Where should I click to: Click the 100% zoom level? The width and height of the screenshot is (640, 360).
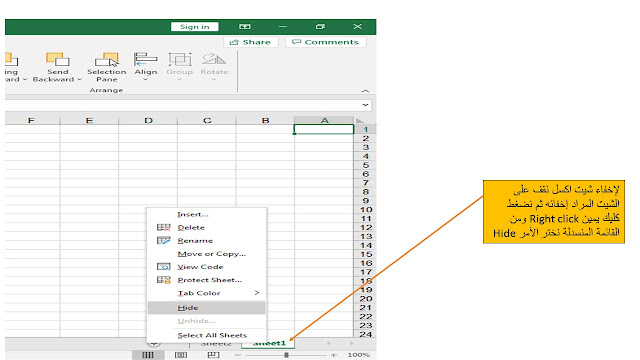358,355
